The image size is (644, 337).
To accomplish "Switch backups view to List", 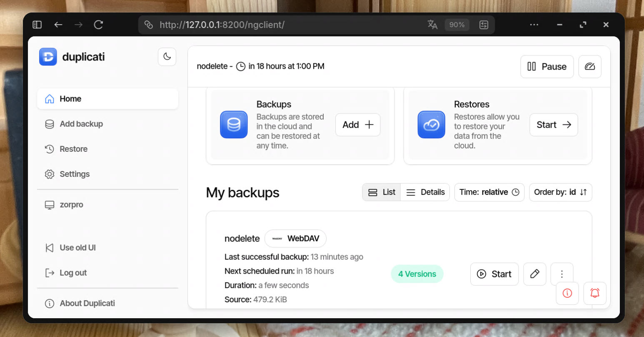I will [x=382, y=192].
